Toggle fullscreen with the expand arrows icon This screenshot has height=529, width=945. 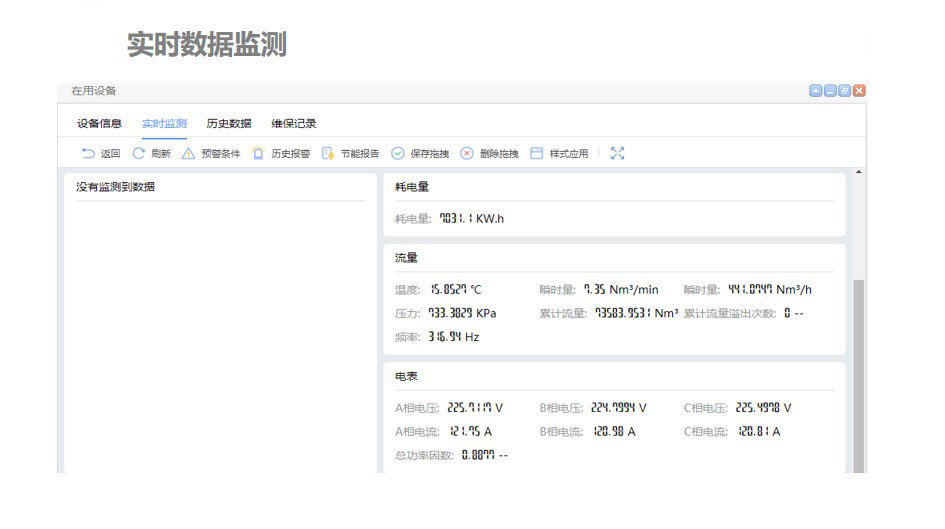click(x=617, y=154)
